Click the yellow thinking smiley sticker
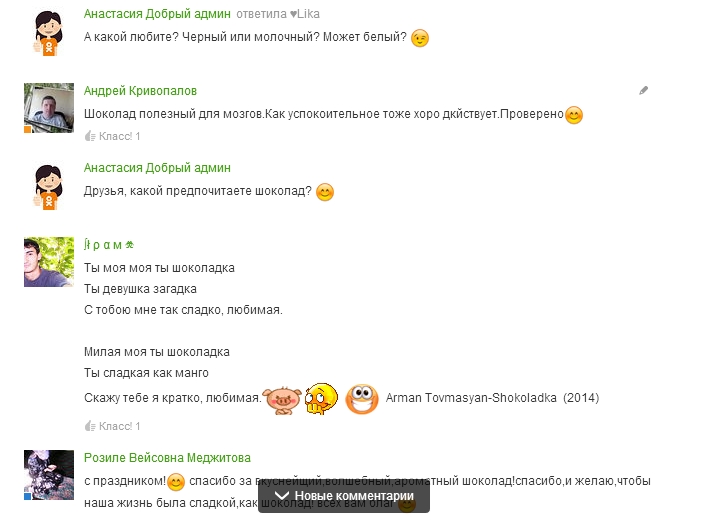 321,399
